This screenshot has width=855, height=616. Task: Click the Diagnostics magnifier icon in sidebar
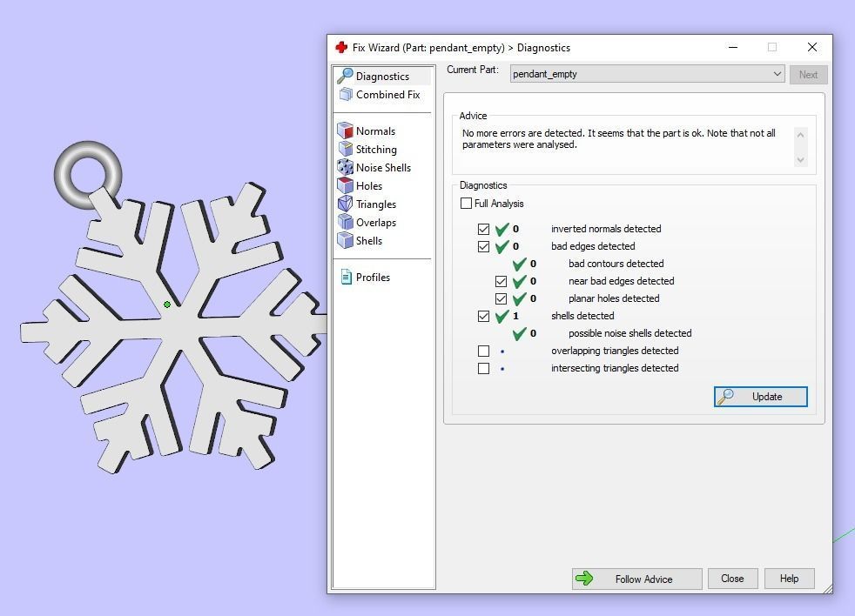pyautogui.click(x=345, y=76)
